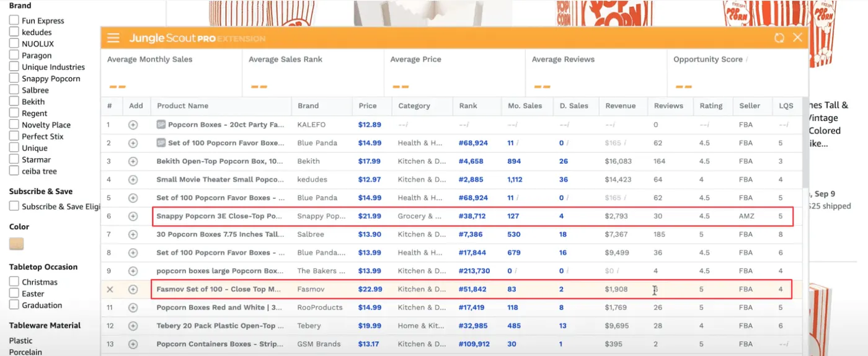
Task: Check the Regent brand filter
Action: coord(14,113)
